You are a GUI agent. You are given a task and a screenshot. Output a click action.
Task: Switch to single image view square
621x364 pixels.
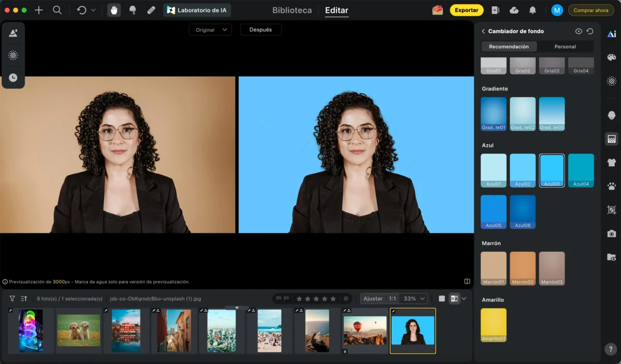[x=441, y=299]
